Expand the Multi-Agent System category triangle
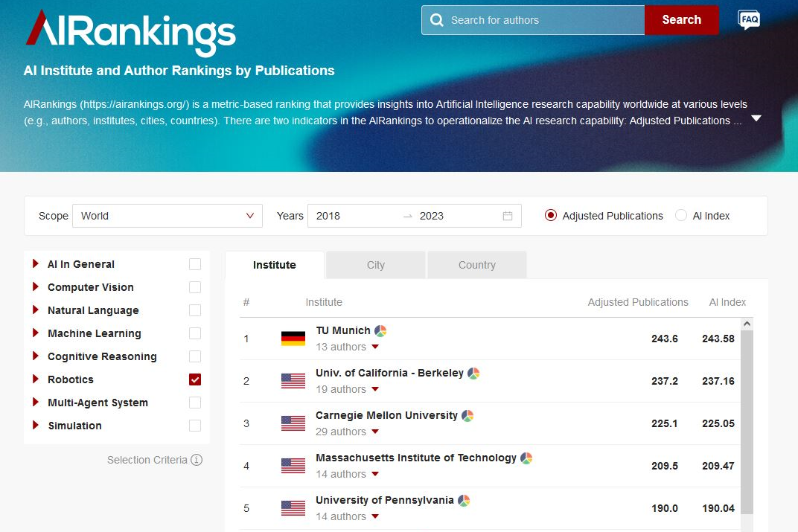 pyautogui.click(x=35, y=402)
